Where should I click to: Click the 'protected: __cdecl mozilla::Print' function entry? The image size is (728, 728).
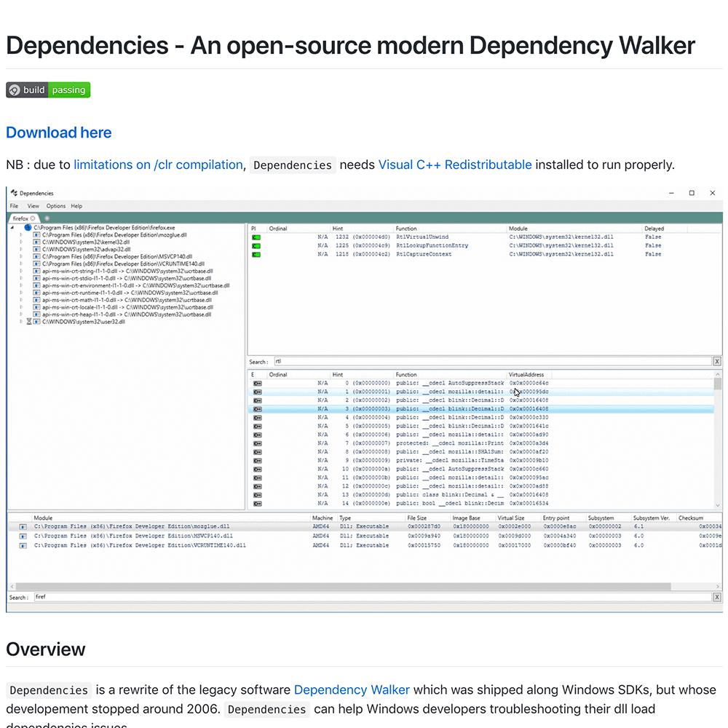pos(449,443)
